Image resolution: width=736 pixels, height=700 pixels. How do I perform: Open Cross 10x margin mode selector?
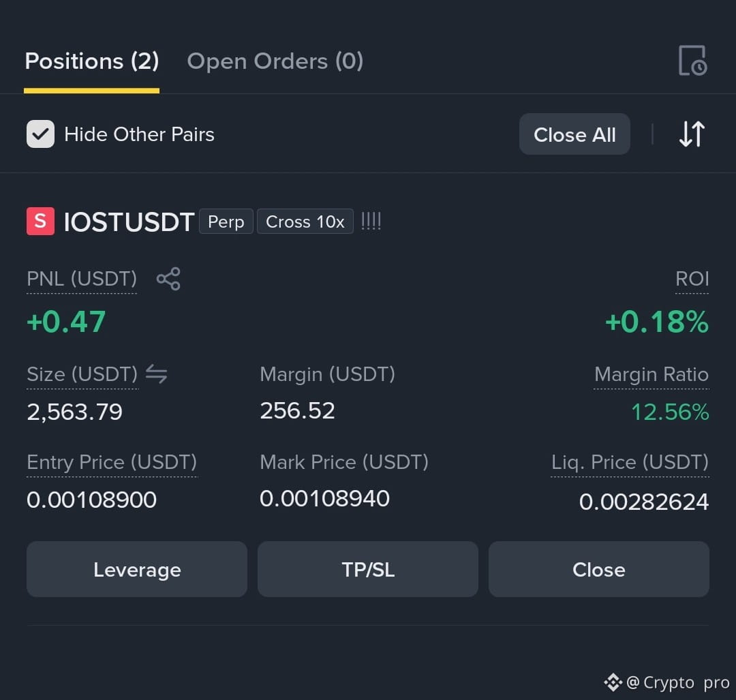305,222
